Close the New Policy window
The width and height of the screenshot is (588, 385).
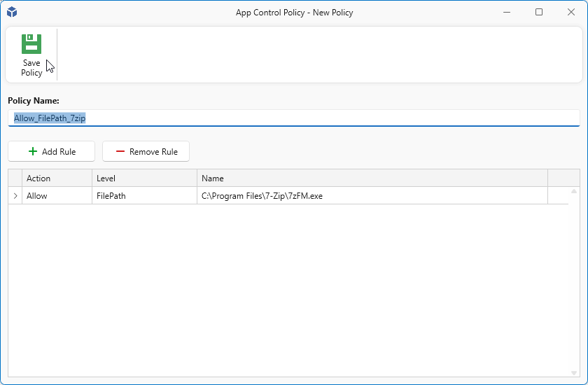[x=570, y=12]
